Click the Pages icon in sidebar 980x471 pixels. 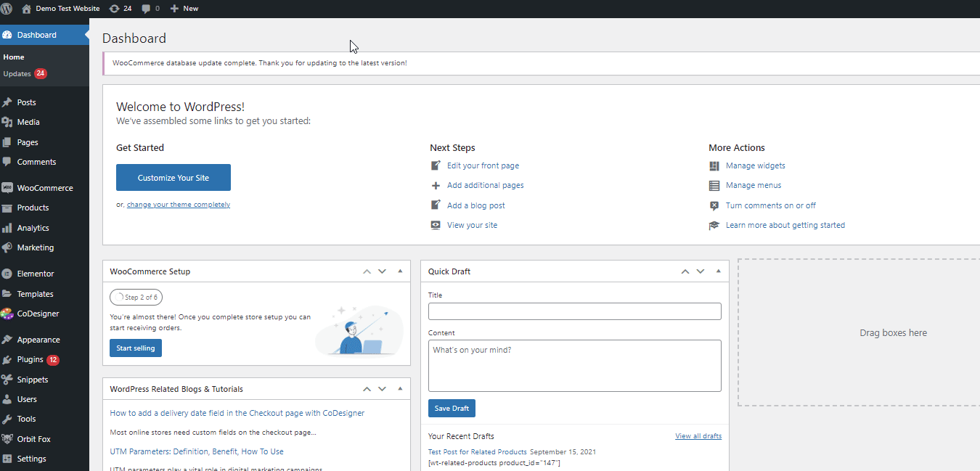tap(7, 142)
